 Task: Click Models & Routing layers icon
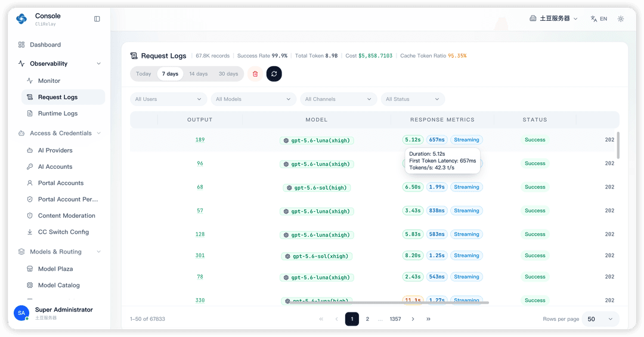21,252
